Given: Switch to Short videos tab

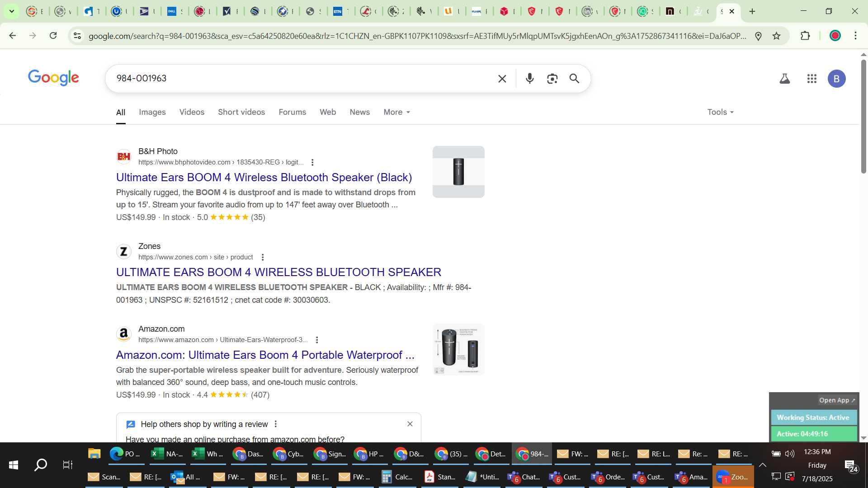Looking at the screenshot, I should (x=241, y=112).
